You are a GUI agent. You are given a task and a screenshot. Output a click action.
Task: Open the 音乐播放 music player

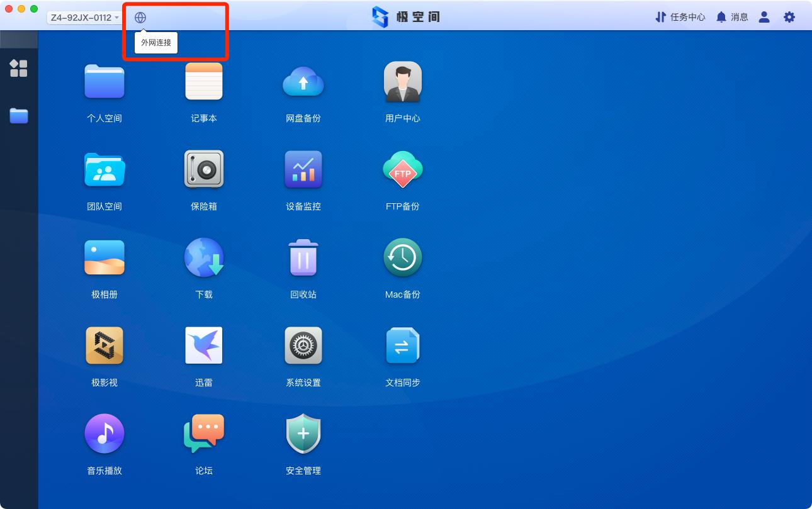(104, 433)
